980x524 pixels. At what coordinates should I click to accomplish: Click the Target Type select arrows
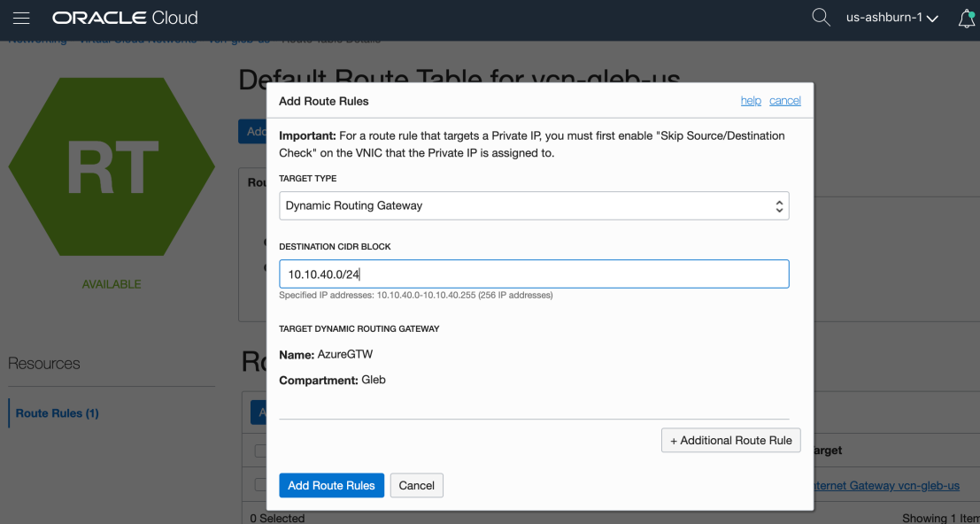pyautogui.click(x=778, y=205)
